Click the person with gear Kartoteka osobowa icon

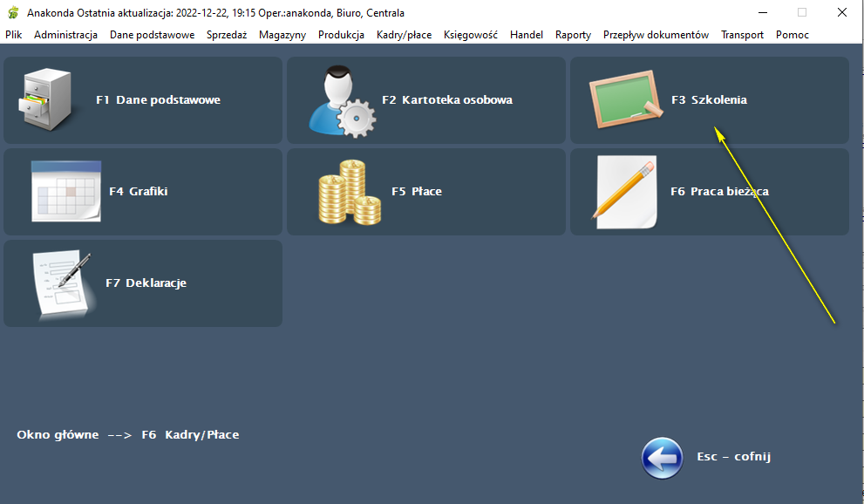tap(342, 101)
